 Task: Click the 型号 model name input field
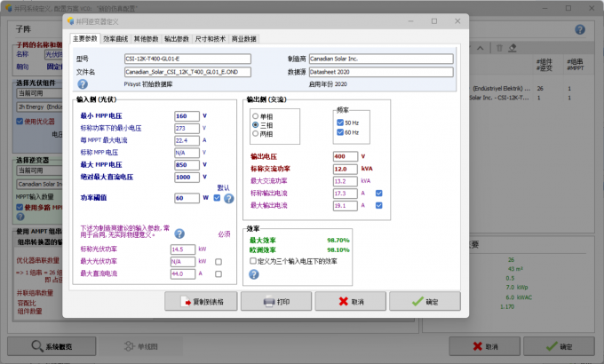pyautogui.click(x=187, y=59)
